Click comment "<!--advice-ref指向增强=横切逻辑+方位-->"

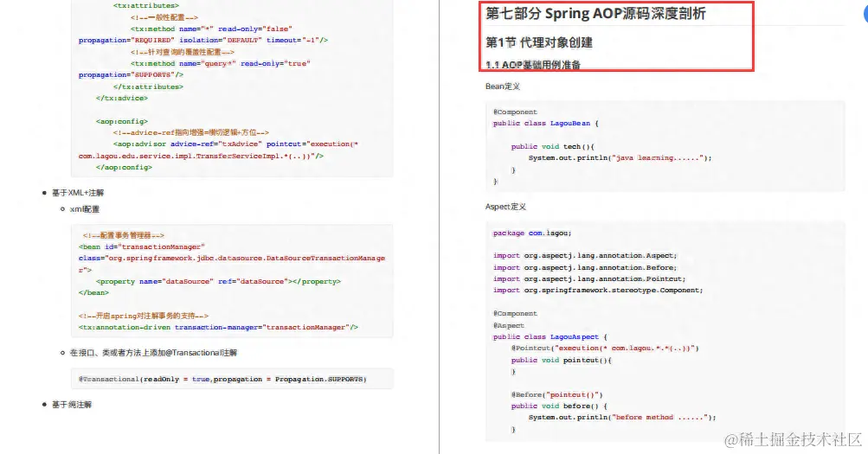point(191,132)
